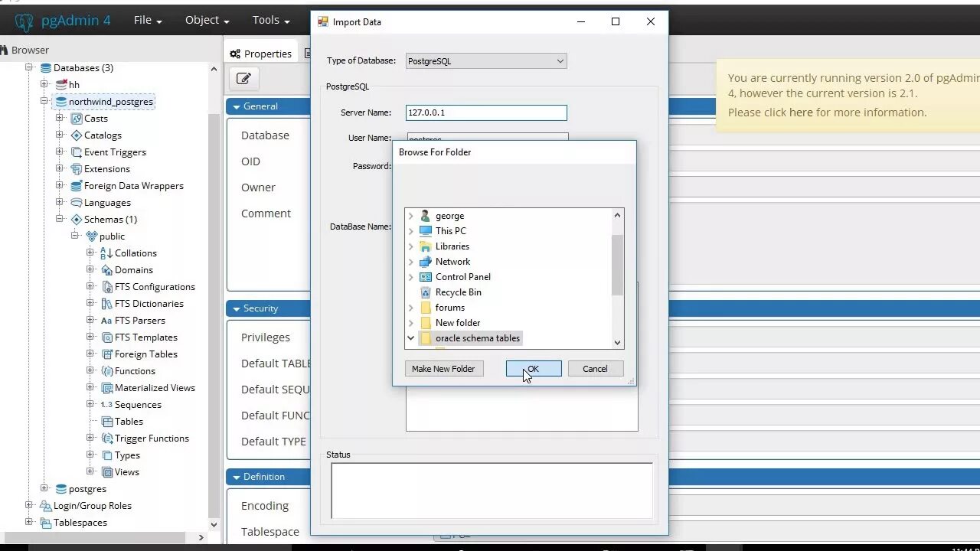Image resolution: width=980 pixels, height=551 pixels.
Task: Click the folder list scroll up arrow
Action: click(x=617, y=215)
